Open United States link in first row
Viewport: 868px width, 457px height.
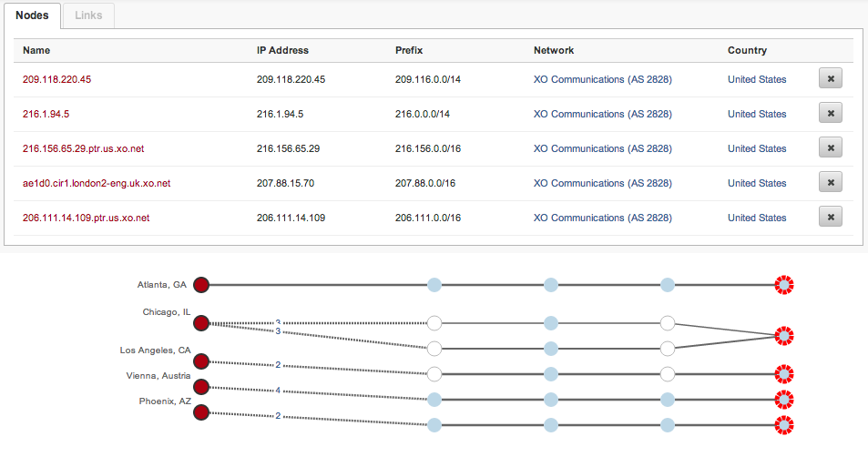click(756, 79)
